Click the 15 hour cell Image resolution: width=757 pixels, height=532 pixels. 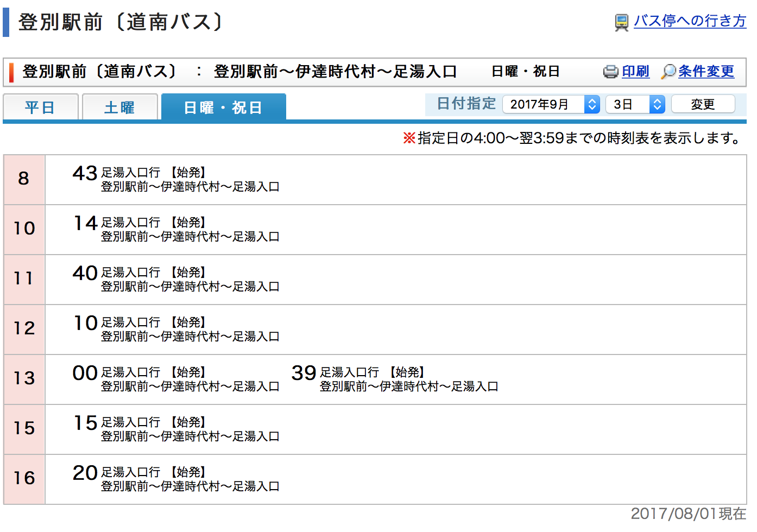[24, 429]
